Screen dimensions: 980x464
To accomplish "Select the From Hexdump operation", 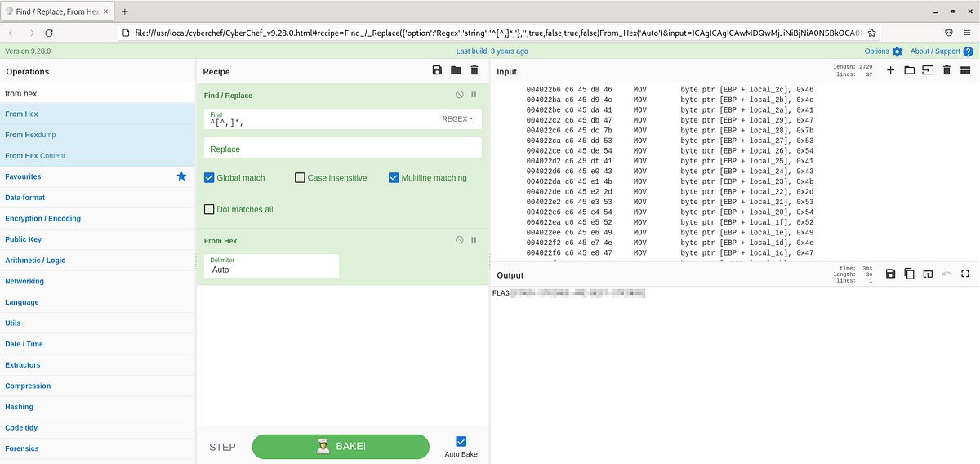I will [x=98, y=135].
